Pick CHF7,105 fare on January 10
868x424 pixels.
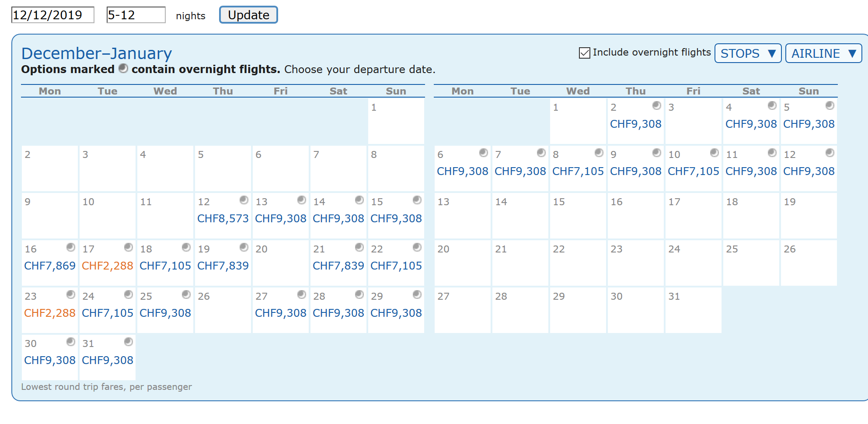point(694,171)
